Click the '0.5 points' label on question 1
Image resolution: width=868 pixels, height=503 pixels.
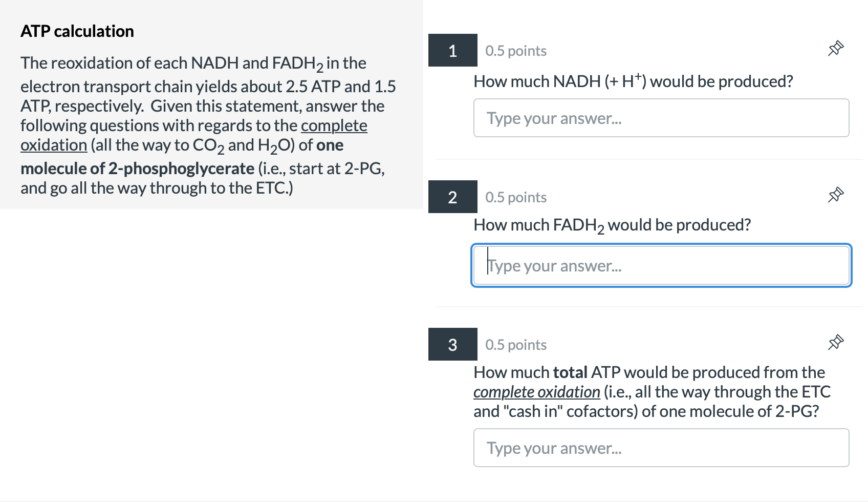(x=515, y=50)
